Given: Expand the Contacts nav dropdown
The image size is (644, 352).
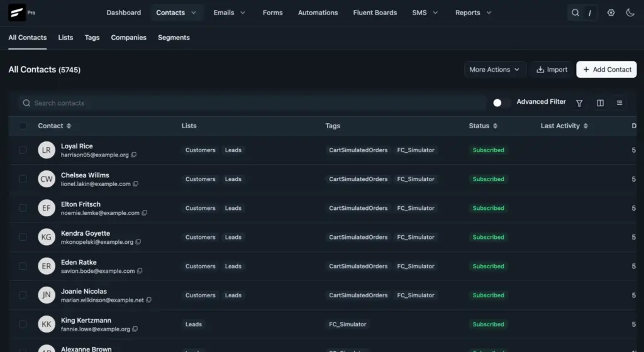Looking at the screenshot, I should [194, 13].
